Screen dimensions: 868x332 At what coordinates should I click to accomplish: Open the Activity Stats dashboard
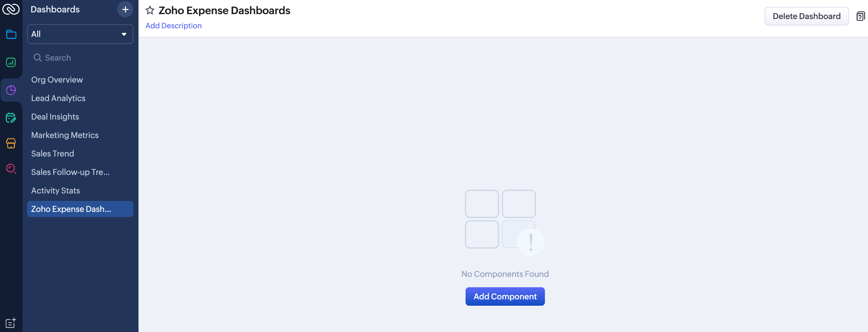pyautogui.click(x=55, y=191)
